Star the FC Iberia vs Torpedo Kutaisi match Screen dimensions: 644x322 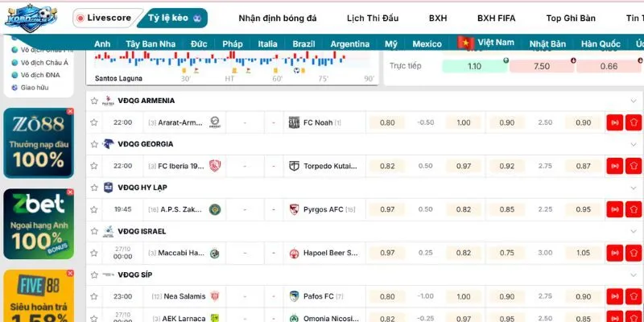coord(94,166)
